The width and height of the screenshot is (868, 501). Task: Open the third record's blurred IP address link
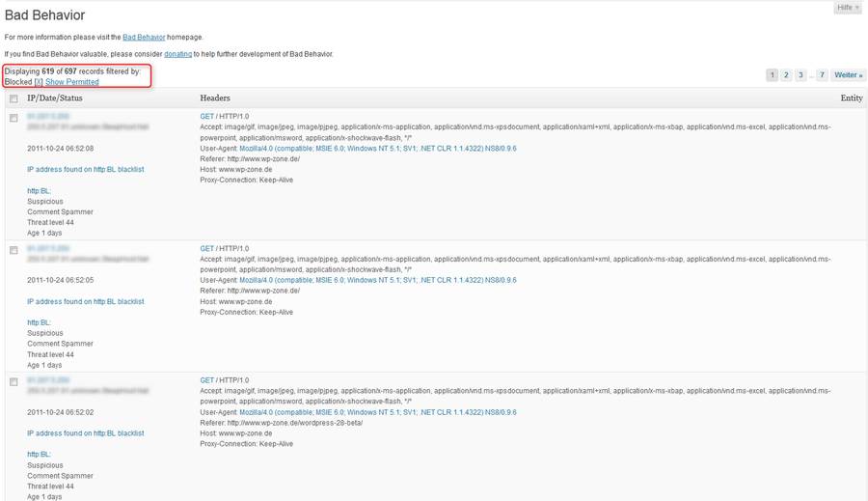click(48, 380)
